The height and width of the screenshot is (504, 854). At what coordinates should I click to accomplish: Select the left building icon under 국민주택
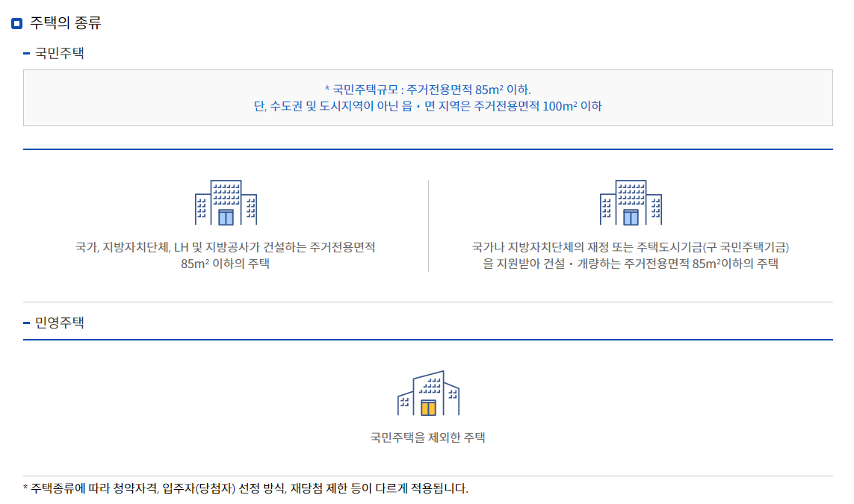coord(224,202)
